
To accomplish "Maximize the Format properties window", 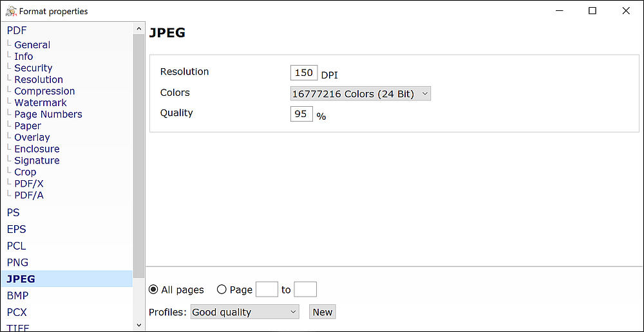I will coord(592,11).
